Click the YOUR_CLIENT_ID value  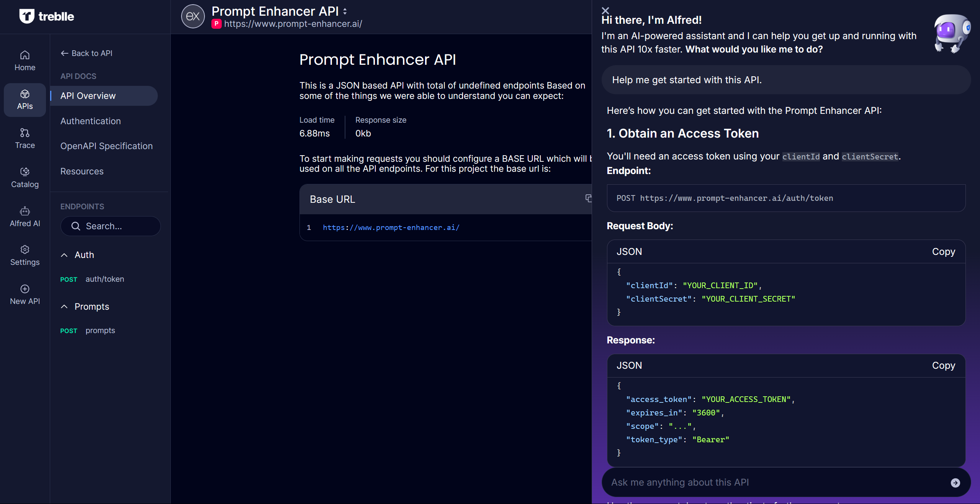point(720,286)
